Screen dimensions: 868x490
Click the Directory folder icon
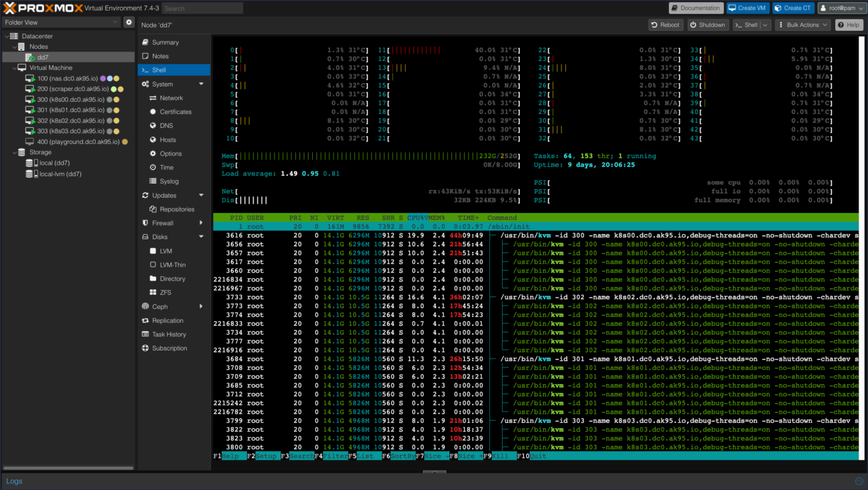point(153,278)
